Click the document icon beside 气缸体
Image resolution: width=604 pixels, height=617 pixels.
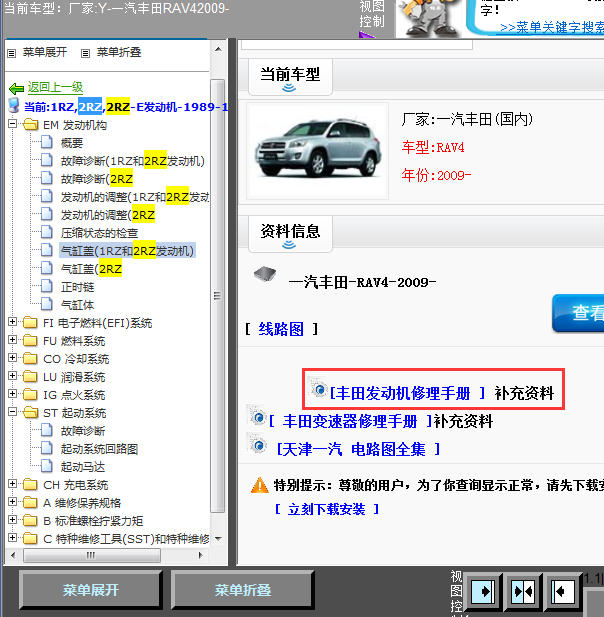47,304
